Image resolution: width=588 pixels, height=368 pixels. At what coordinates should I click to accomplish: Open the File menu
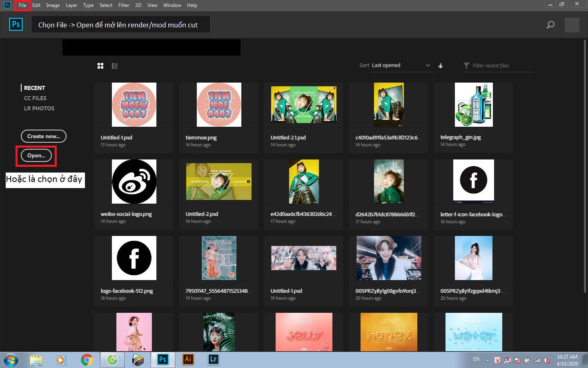(x=22, y=5)
